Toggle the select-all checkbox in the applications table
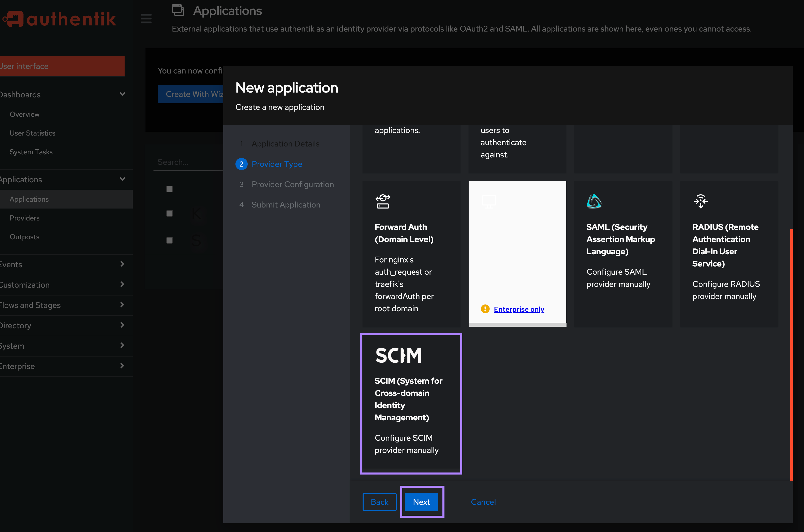804x532 pixels. click(170, 189)
